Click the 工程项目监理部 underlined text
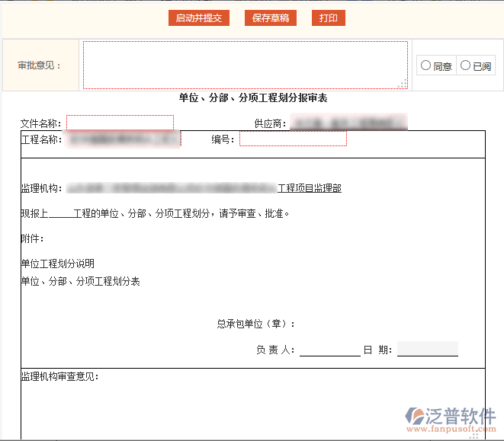 (x=310, y=187)
